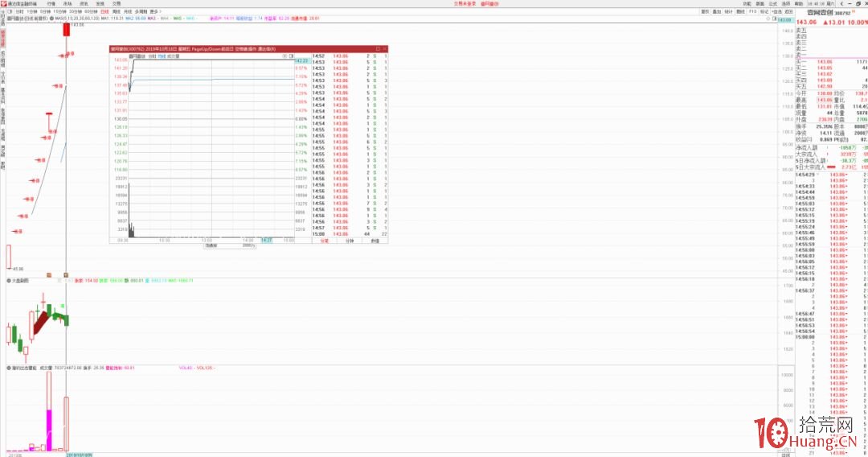The width and height of the screenshot is (868, 457).
Task: Maximize the intraday popup window
Action: tap(378, 49)
